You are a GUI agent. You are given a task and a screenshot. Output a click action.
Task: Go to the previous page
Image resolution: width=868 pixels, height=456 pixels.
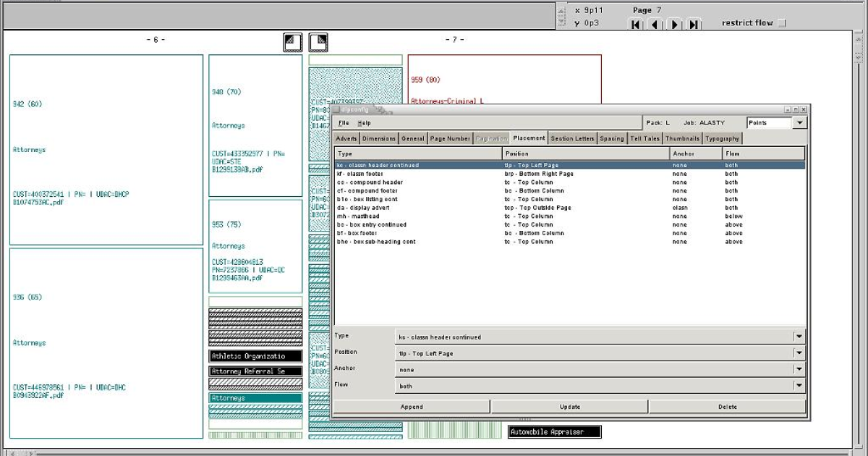[655, 25]
